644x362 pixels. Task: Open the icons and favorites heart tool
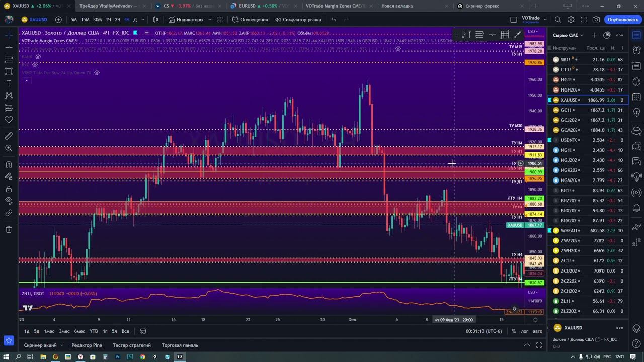(9, 120)
